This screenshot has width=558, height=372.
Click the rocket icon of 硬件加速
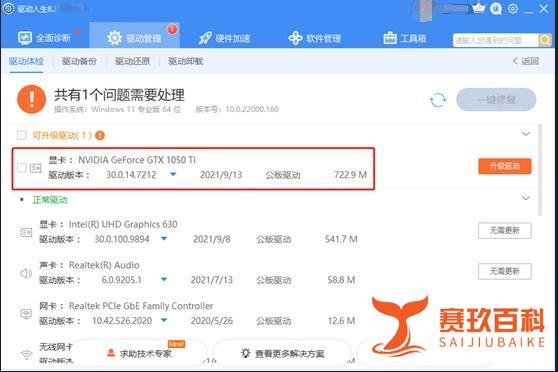(205, 38)
